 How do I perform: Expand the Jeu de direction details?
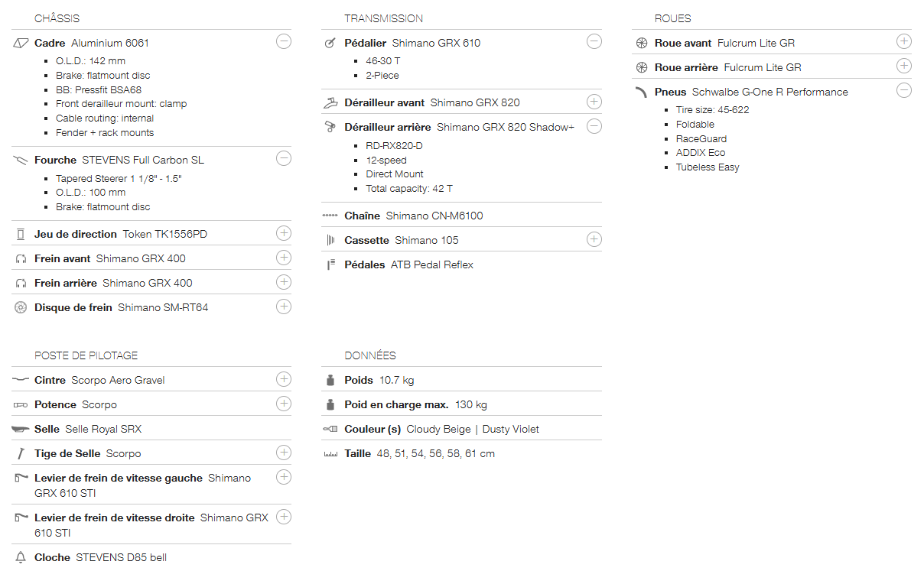point(283,232)
